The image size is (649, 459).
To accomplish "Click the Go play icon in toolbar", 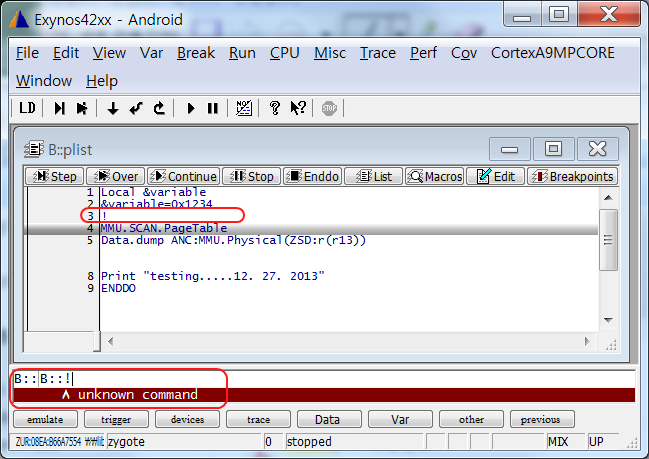I will [190, 108].
